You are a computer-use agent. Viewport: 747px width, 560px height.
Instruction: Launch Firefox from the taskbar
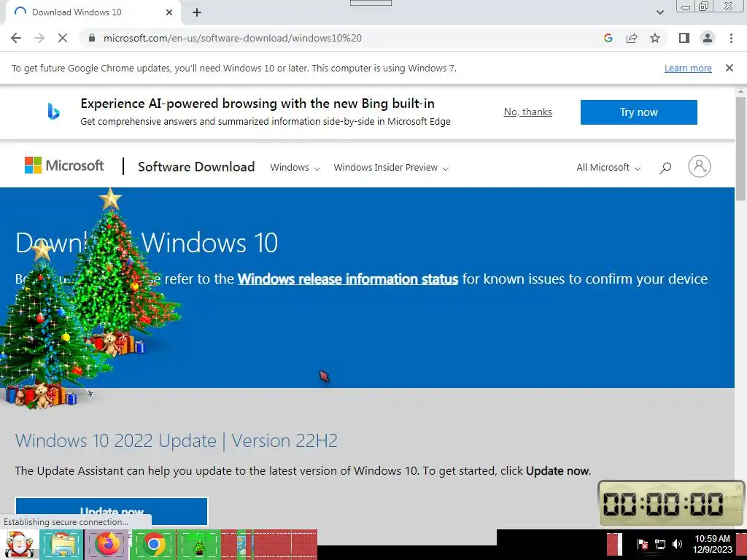click(107, 544)
